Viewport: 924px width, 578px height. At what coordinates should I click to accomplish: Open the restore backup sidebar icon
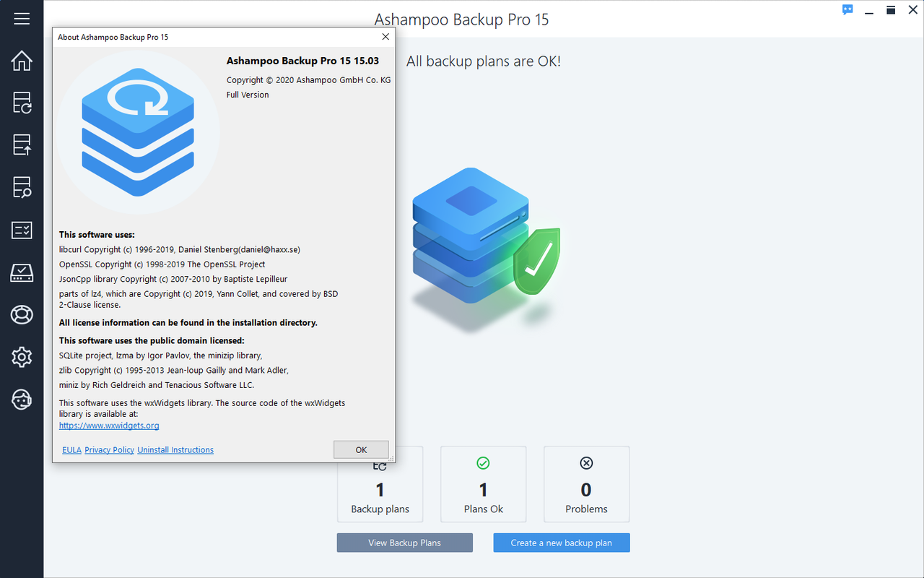point(22,144)
